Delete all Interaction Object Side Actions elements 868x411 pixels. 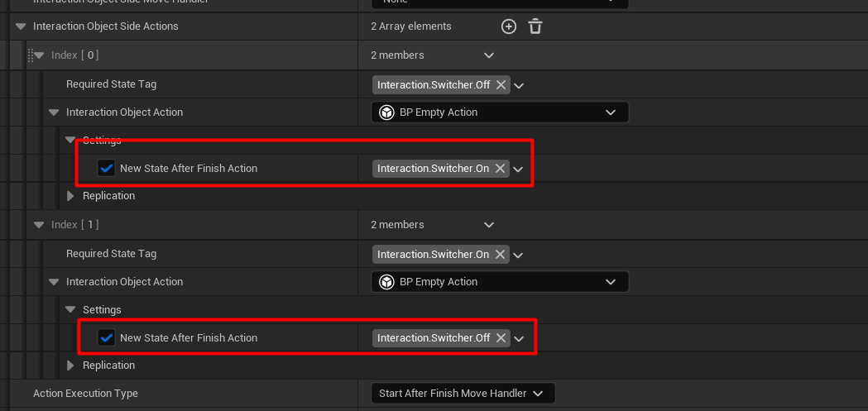535,26
